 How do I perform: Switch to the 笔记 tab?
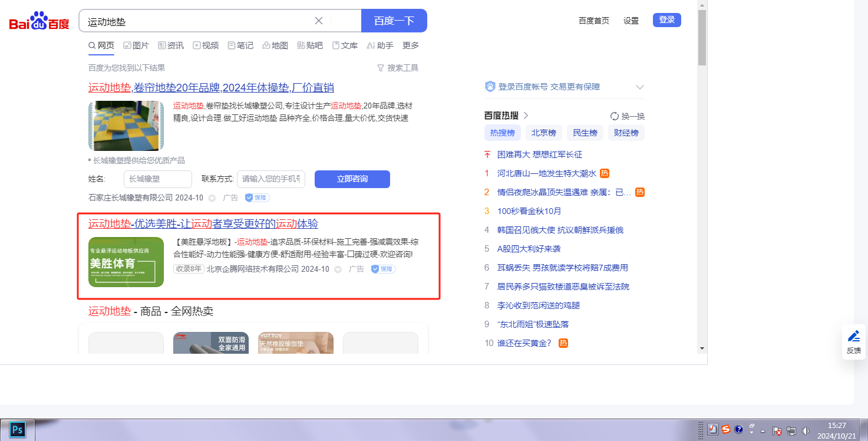pos(240,45)
